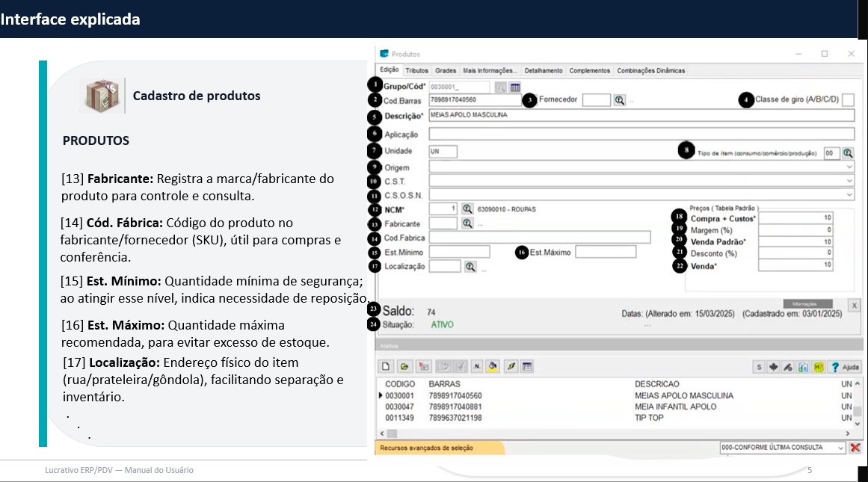Open the Combinações Dinâmicas tab

(650, 70)
